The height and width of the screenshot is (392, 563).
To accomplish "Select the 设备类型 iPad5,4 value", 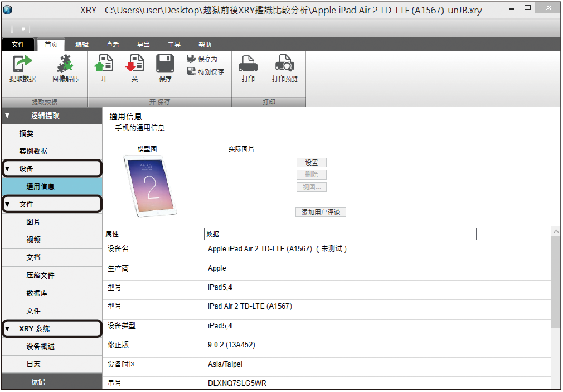I will (x=220, y=326).
